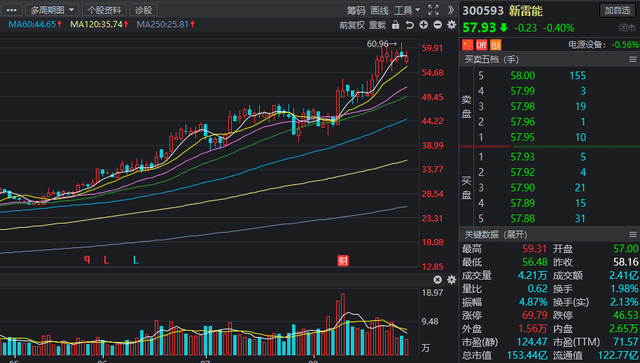Zoom in chart with plus icon
This screenshot has width=640, height=363.
pyautogui.click(x=424, y=25)
